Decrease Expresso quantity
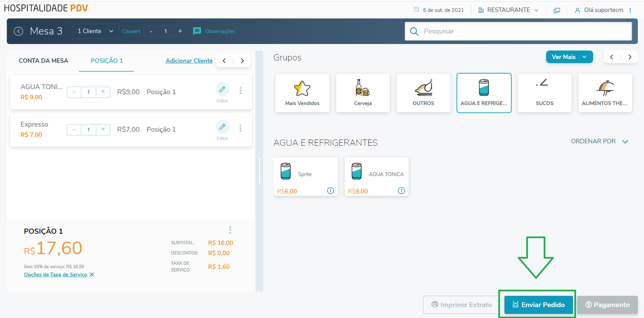The height and width of the screenshot is (318, 644). point(74,130)
